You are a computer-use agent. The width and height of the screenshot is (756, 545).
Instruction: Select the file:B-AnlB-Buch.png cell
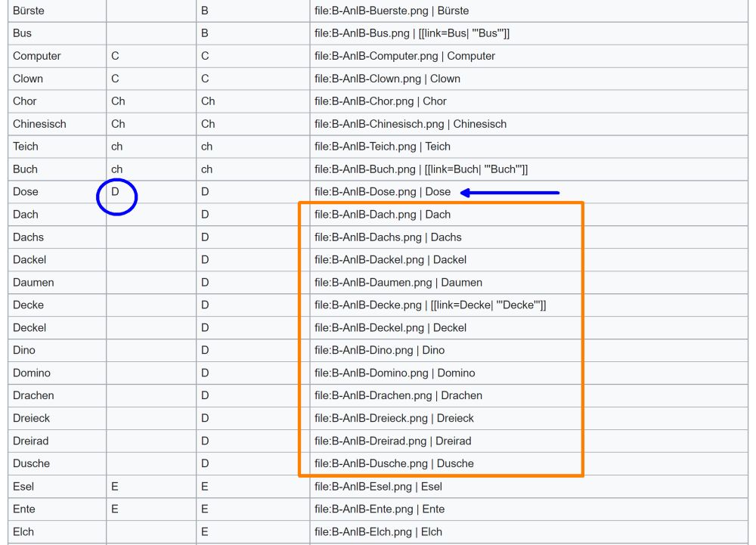(421, 169)
